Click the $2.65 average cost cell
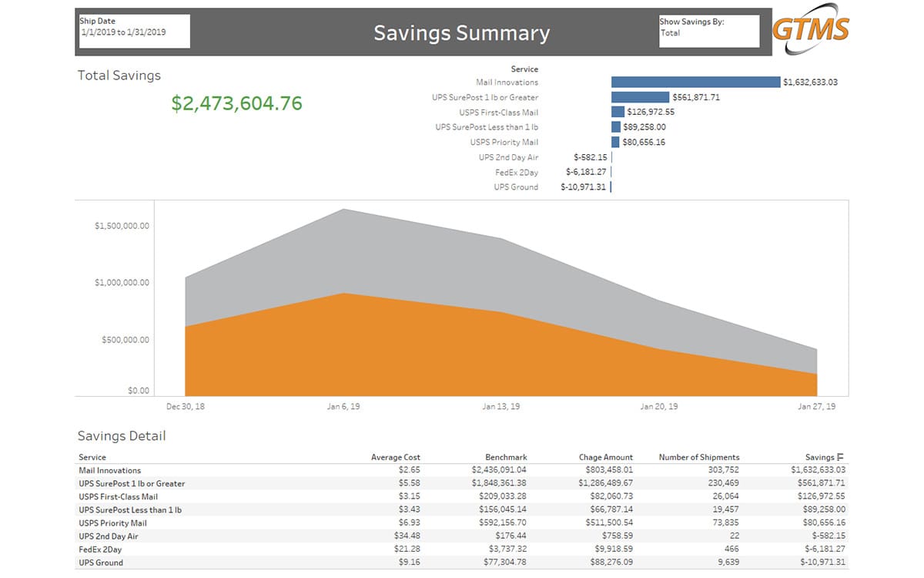The height and width of the screenshot is (578, 924). point(410,470)
